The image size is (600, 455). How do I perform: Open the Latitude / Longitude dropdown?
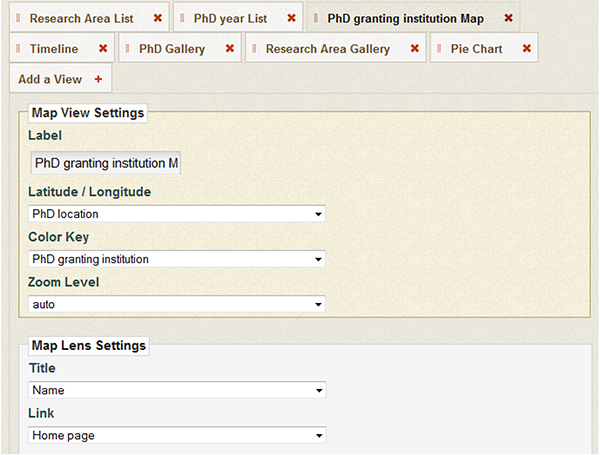click(x=177, y=213)
